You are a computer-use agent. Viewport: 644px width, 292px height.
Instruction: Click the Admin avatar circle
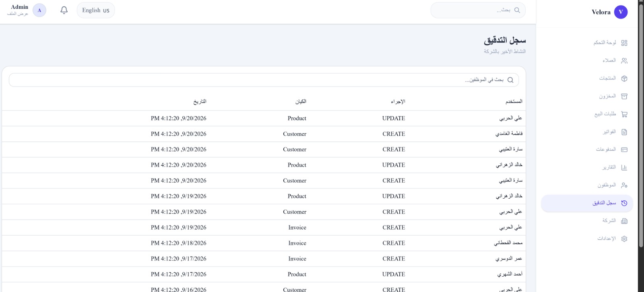[39, 10]
